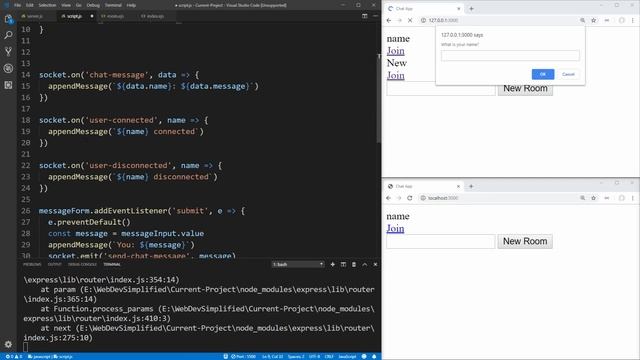Open the Edit menu
This screenshot has height=360, width=640.
30,5
